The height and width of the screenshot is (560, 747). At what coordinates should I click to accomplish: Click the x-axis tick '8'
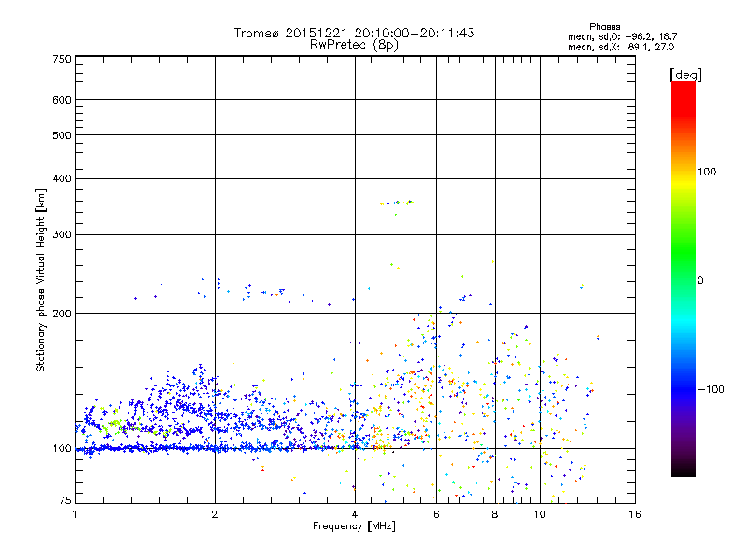tap(495, 514)
